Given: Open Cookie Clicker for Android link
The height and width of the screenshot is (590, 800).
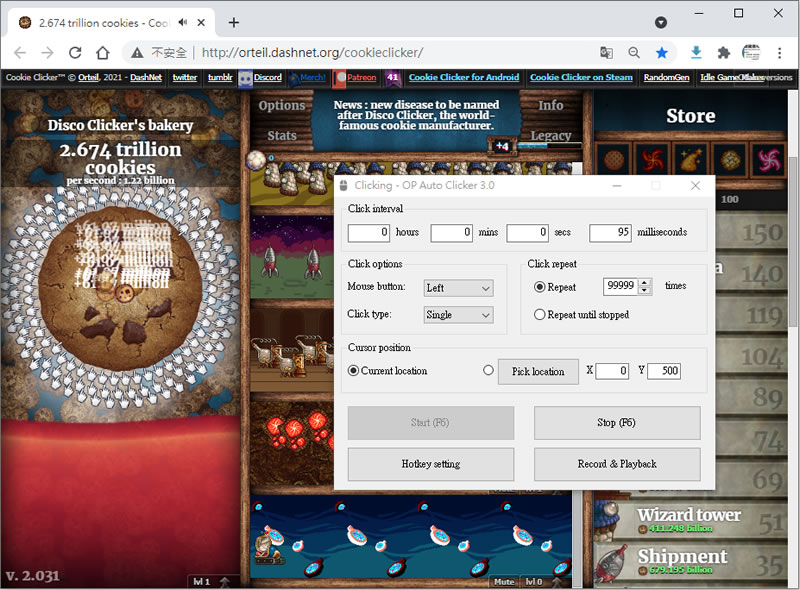Looking at the screenshot, I should pyautogui.click(x=464, y=78).
